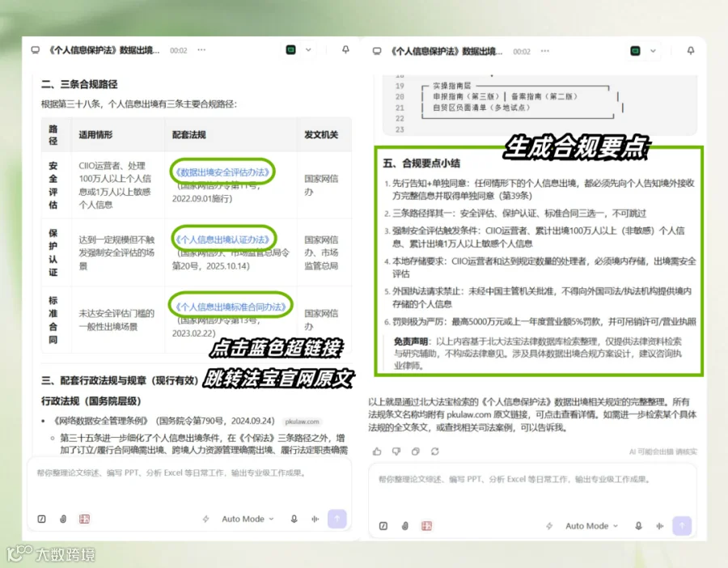The height and width of the screenshot is (568, 728).
Task: Click slash command icon in right input bar
Action: coord(383,526)
